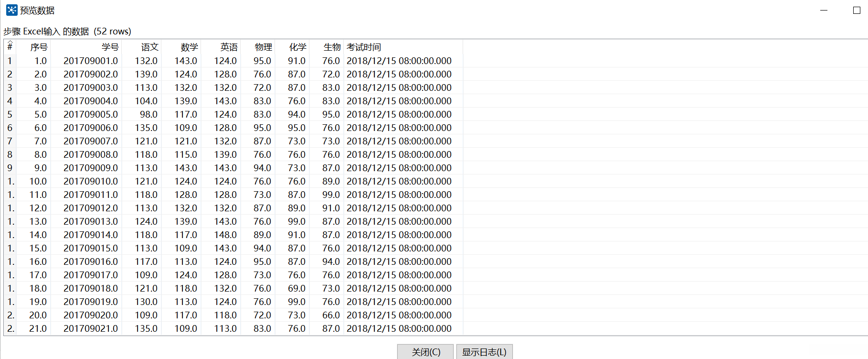Select the 数学 column header
This screenshot has width=868, height=359.
tap(181, 47)
